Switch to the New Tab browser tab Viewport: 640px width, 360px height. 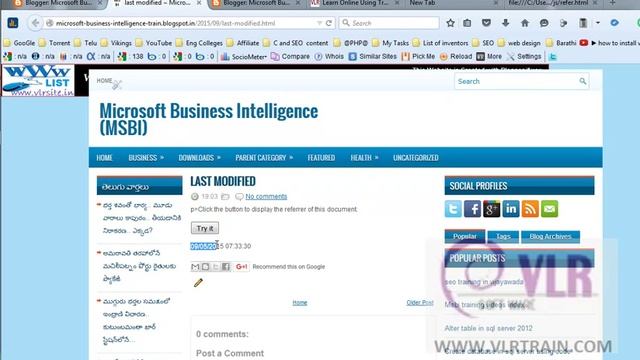pyautogui.click(x=422, y=3)
